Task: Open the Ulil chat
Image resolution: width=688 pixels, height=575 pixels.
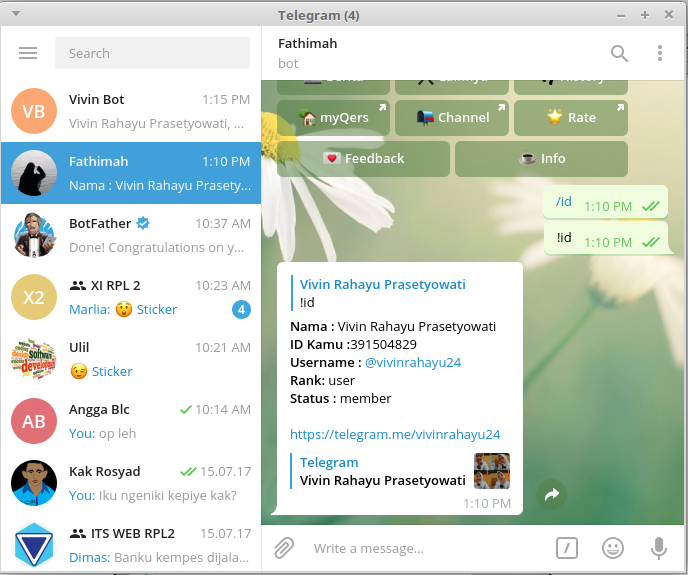Action: [131, 359]
